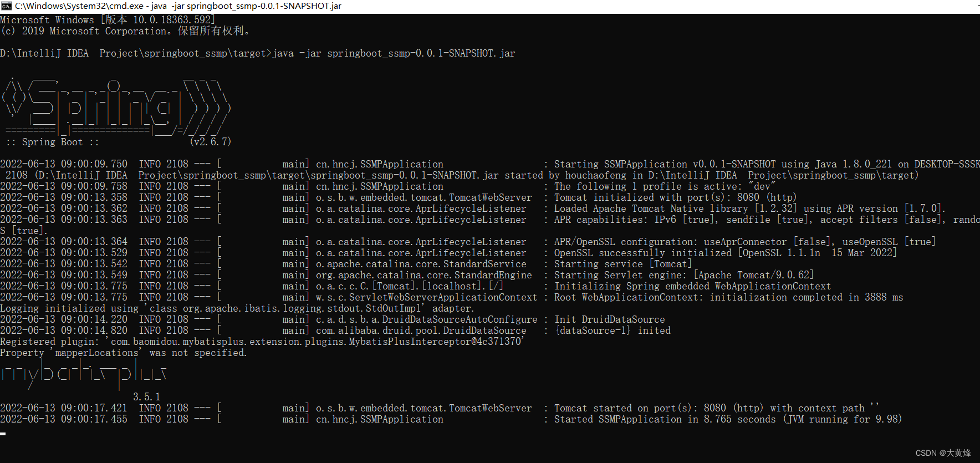The height and width of the screenshot is (463, 980).
Task: Click the window title 'C:\Windows\System32\cmd.exe - java -jar'
Action: click(178, 6)
